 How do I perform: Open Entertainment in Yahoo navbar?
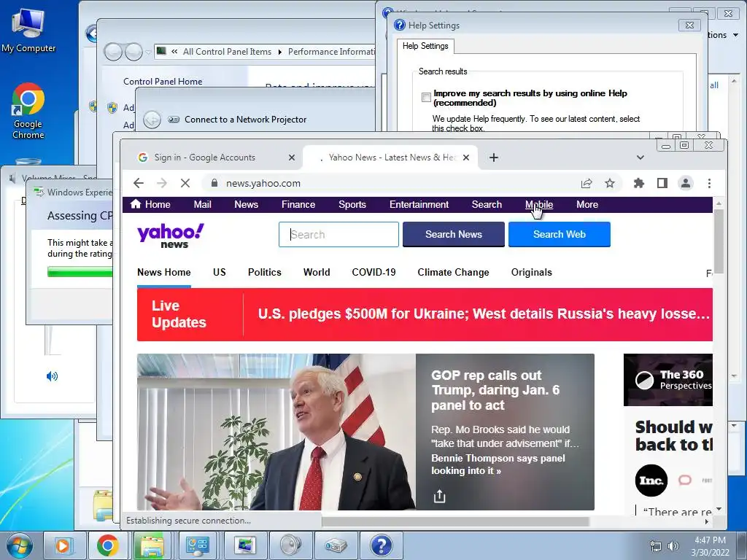pos(419,204)
